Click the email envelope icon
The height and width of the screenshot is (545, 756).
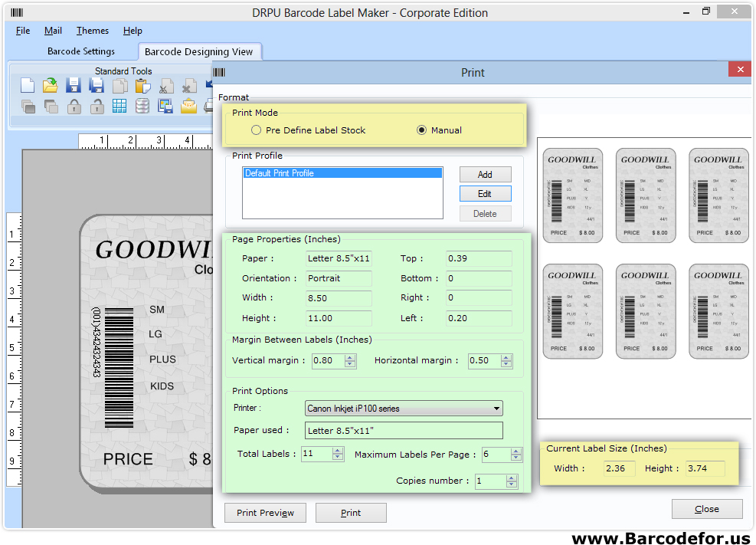(x=188, y=106)
